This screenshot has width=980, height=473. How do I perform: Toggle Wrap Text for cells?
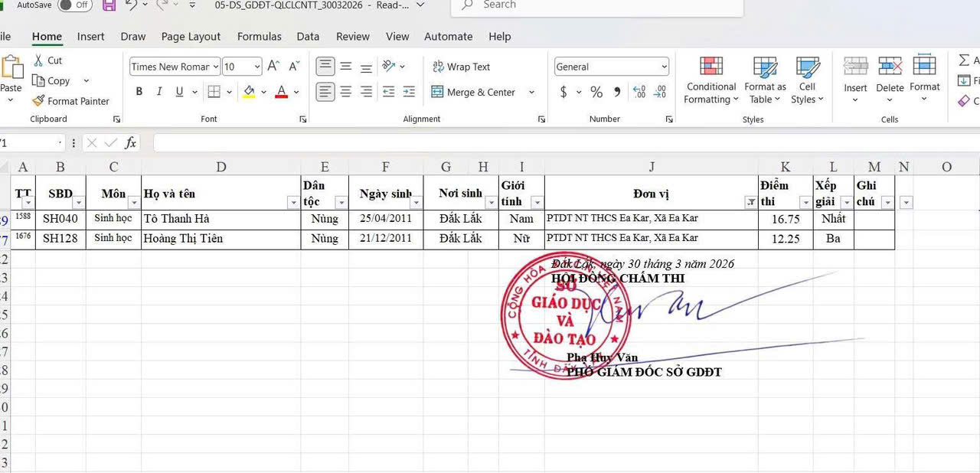[461, 67]
